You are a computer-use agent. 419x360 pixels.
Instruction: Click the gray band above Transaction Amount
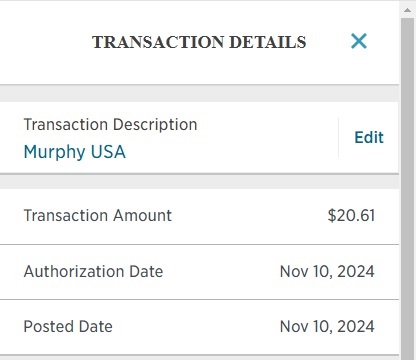(199, 182)
